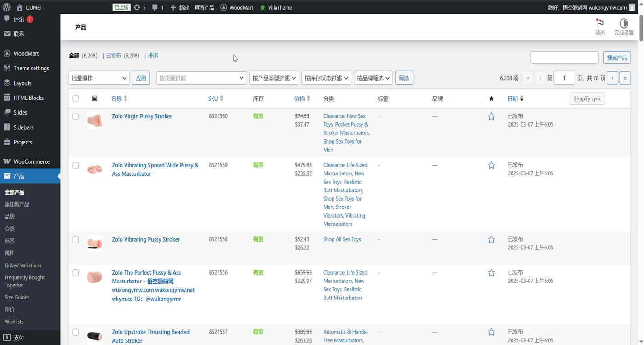The image size is (644, 345).
Task: Sort by 名称 name column
Action: [119, 98]
